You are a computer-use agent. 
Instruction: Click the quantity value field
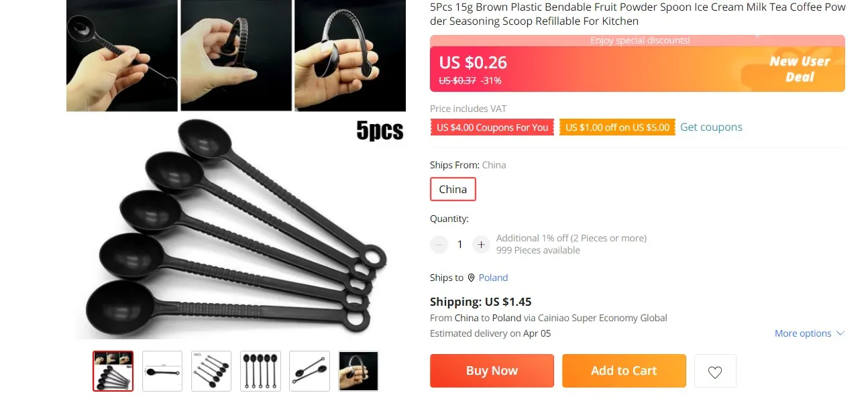pos(459,245)
